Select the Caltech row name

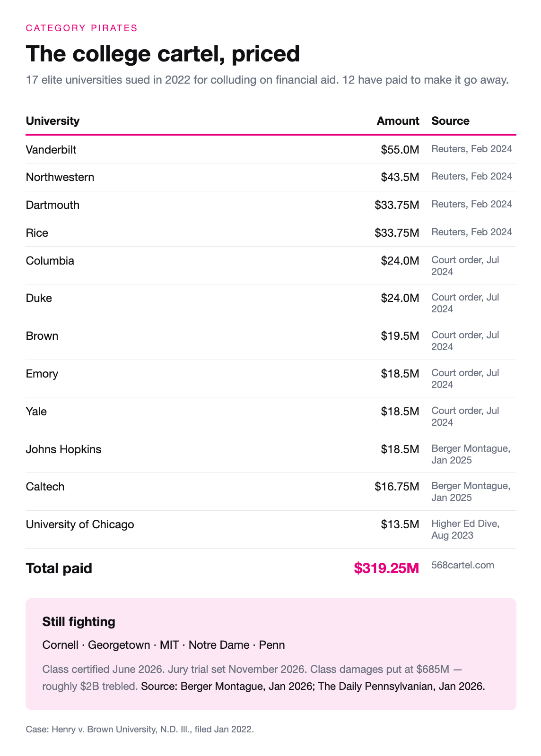[x=45, y=487]
